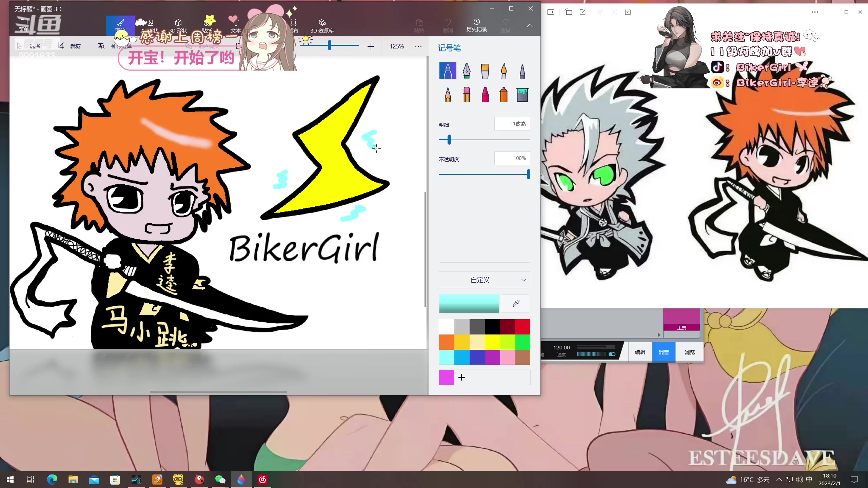
Task: Add a new custom color
Action: pos(461,378)
